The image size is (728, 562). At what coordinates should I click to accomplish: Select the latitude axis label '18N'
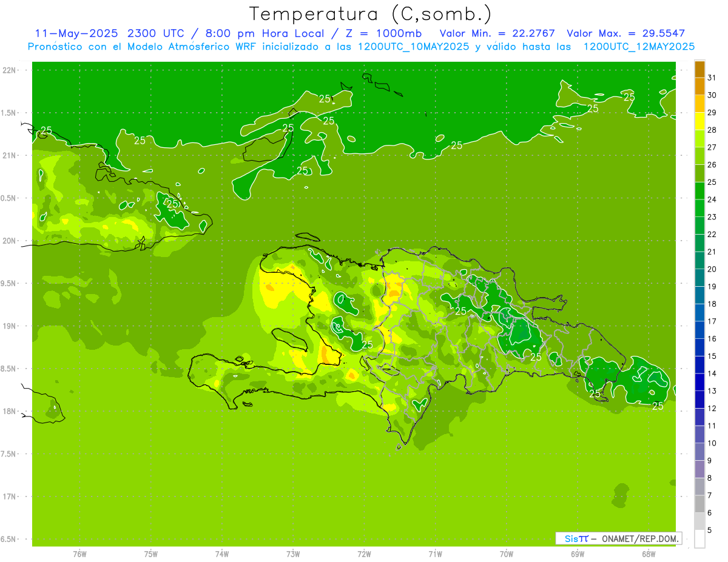(x=9, y=411)
